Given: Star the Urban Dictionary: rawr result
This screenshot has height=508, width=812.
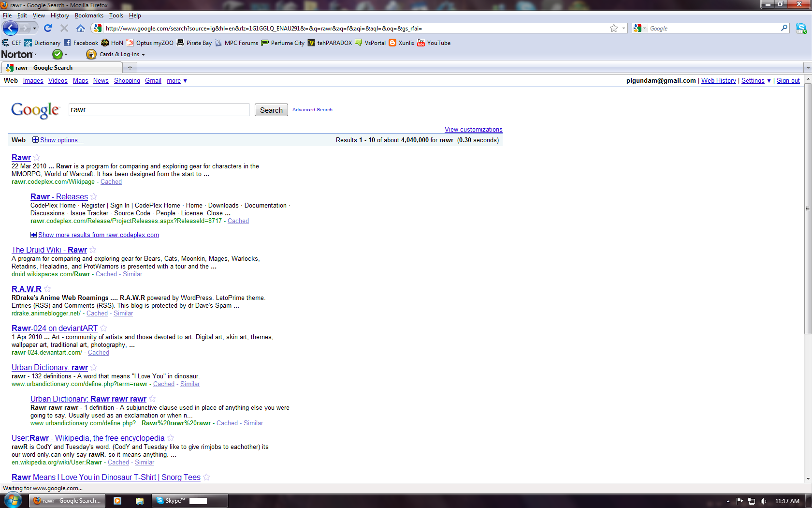Looking at the screenshot, I should pyautogui.click(x=94, y=367).
